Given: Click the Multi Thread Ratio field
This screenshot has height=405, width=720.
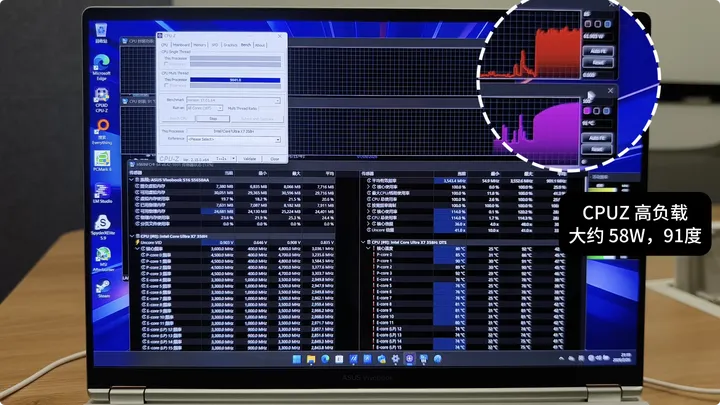Looking at the screenshot, I should coord(269,108).
